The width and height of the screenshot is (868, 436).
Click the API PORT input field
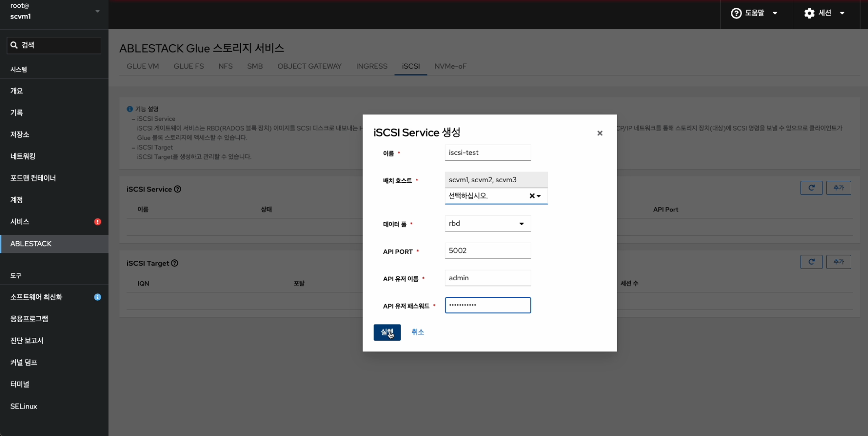487,251
